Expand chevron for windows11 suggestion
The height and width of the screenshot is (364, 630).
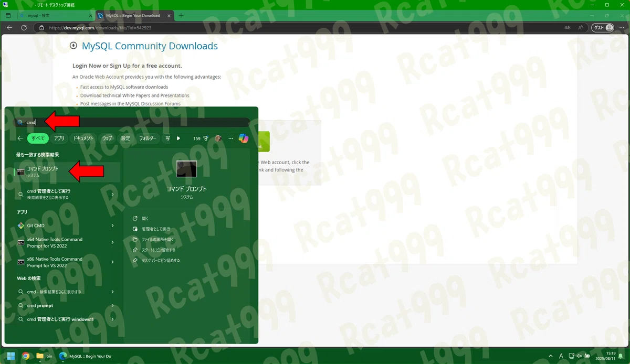pos(112,319)
